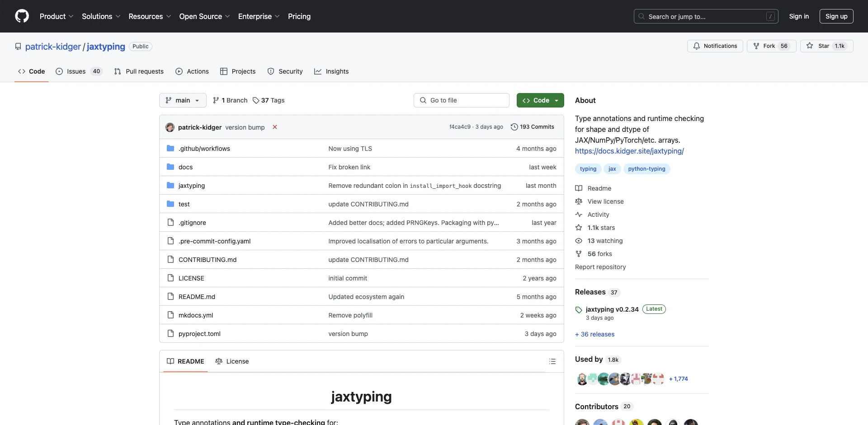Click the failed status X icon on commit
This screenshot has width=868, height=425.
275,127
